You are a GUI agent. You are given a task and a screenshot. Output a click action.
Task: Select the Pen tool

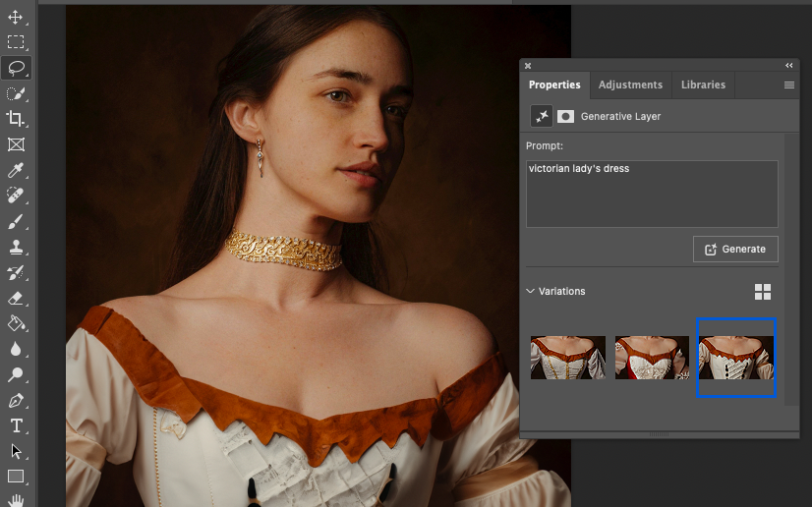point(16,400)
